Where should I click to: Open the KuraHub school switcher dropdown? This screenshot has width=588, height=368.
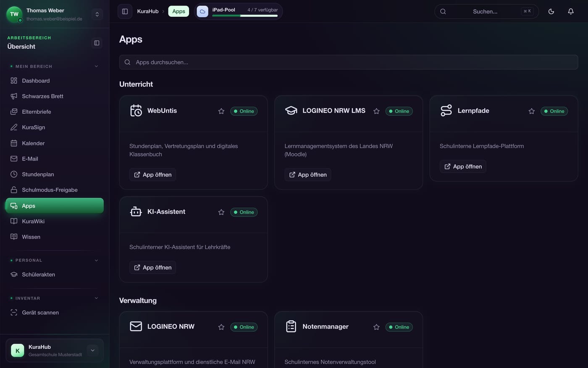[92, 350]
